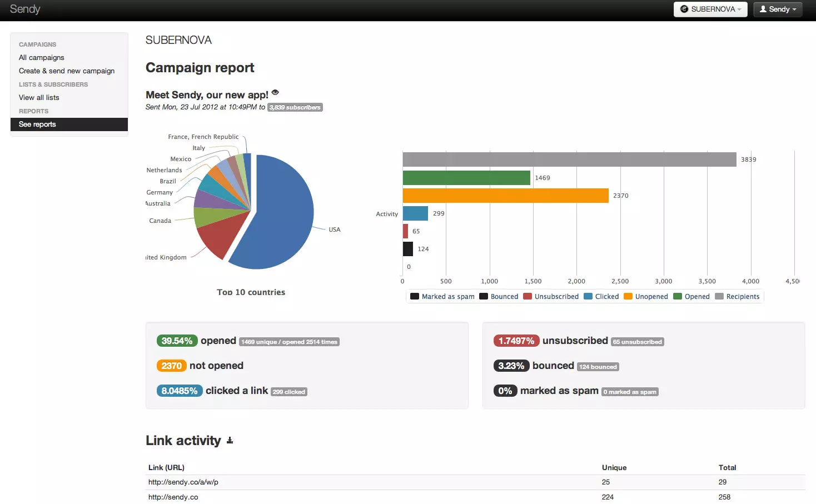
Task: Click the 1469 unique opened badge
Action: [289, 342]
